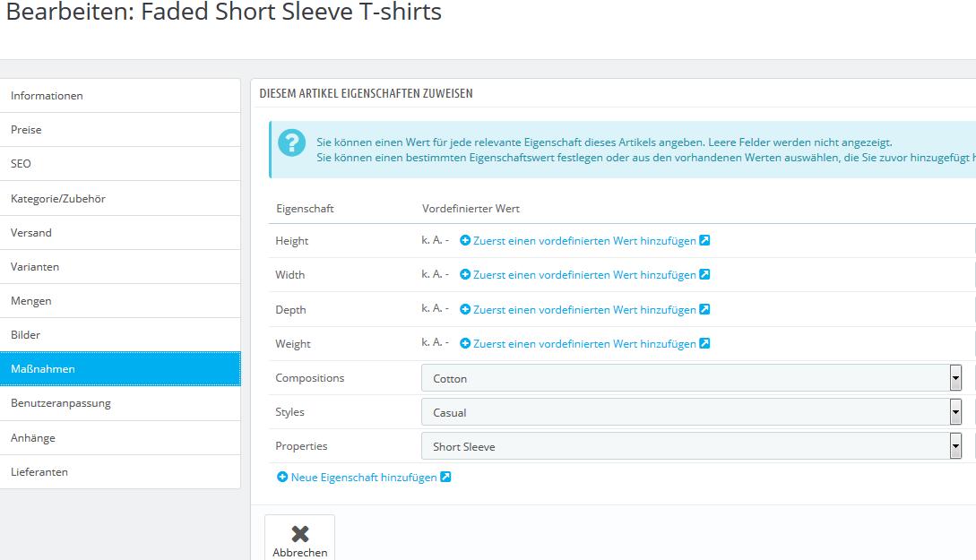Click the Depth row's vordefinierten Wert hinzufügen link
Image resolution: width=976 pixels, height=560 pixels.
[x=584, y=310]
